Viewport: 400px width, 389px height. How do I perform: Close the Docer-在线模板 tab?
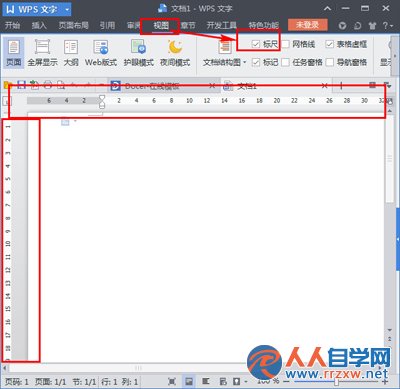coord(212,86)
